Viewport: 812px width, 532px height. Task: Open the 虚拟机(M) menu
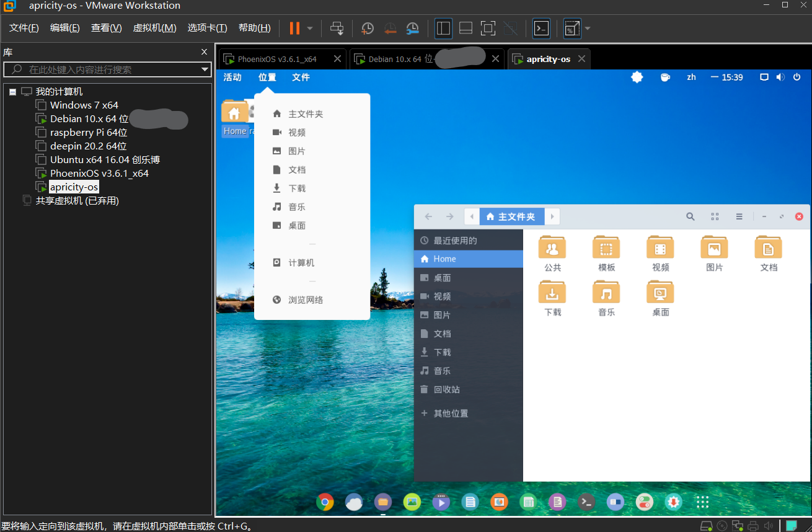pyautogui.click(x=154, y=28)
